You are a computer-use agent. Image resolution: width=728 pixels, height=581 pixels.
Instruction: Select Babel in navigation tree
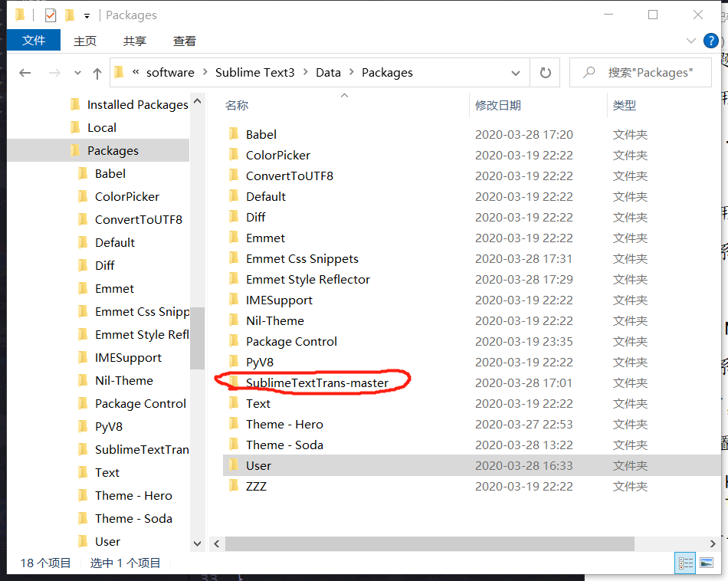pyautogui.click(x=110, y=174)
